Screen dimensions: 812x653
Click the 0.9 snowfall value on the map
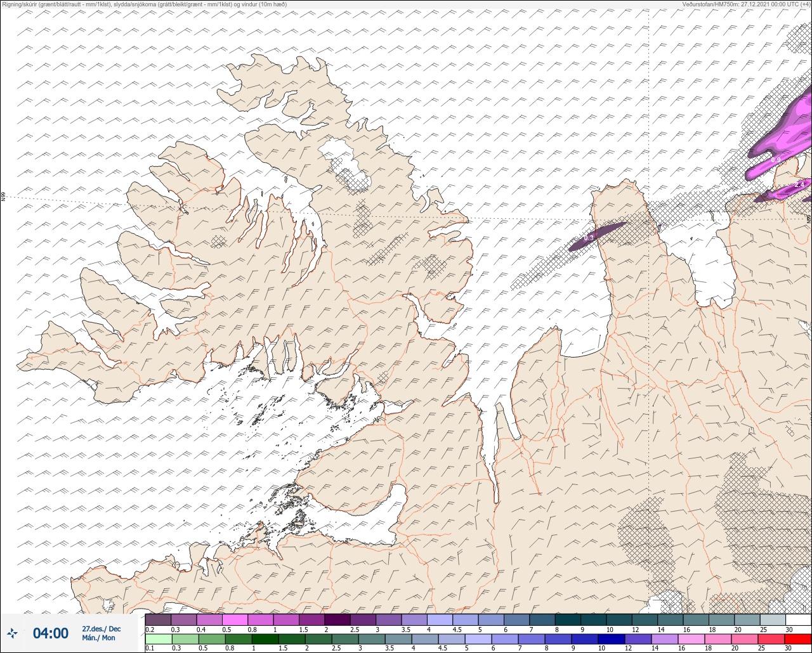pos(775,160)
